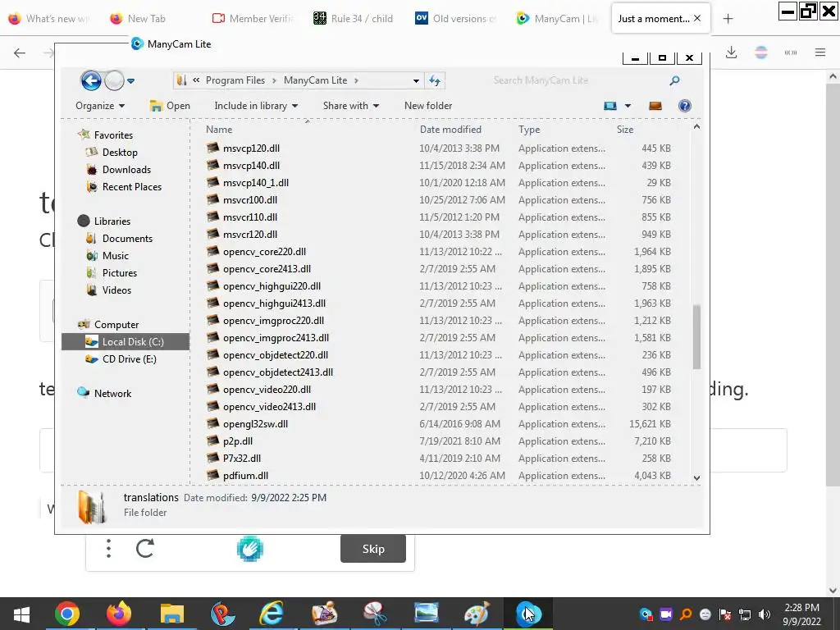Open Paint from the taskbar
Viewport: 840px width, 630px height.
pos(477,614)
